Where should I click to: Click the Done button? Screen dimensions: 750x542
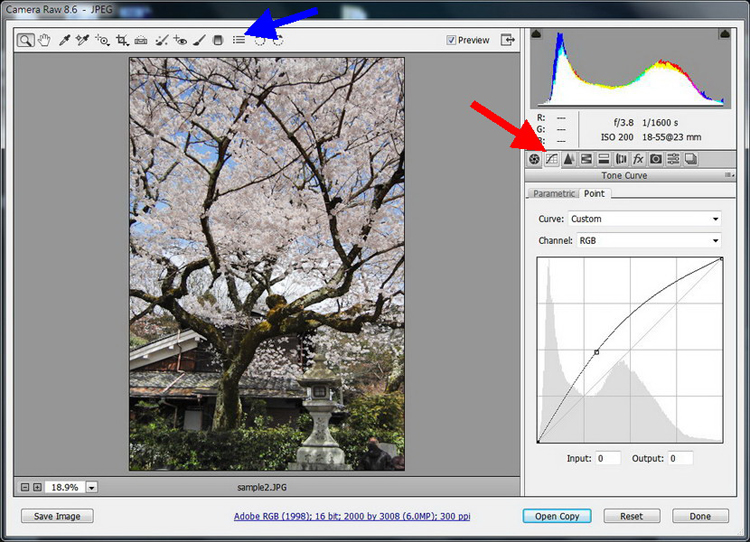point(700,516)
